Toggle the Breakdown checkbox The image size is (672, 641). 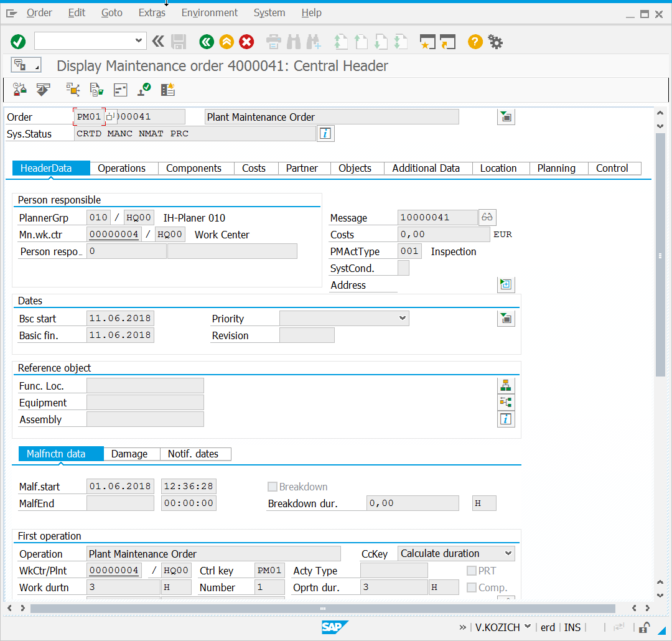point(272,487)
